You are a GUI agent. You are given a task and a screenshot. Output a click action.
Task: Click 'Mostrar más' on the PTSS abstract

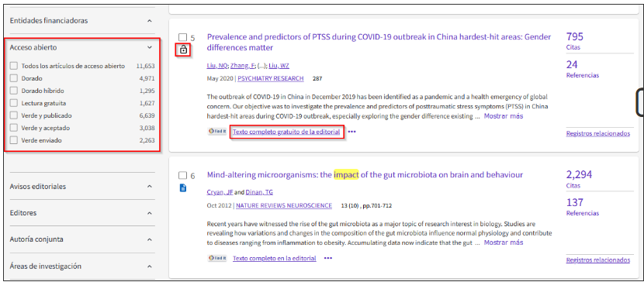pos(504,116)
